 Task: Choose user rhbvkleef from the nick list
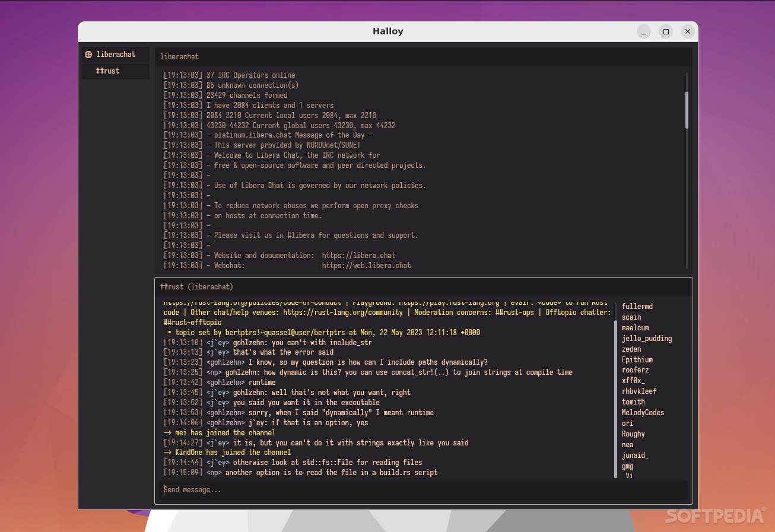639,391
